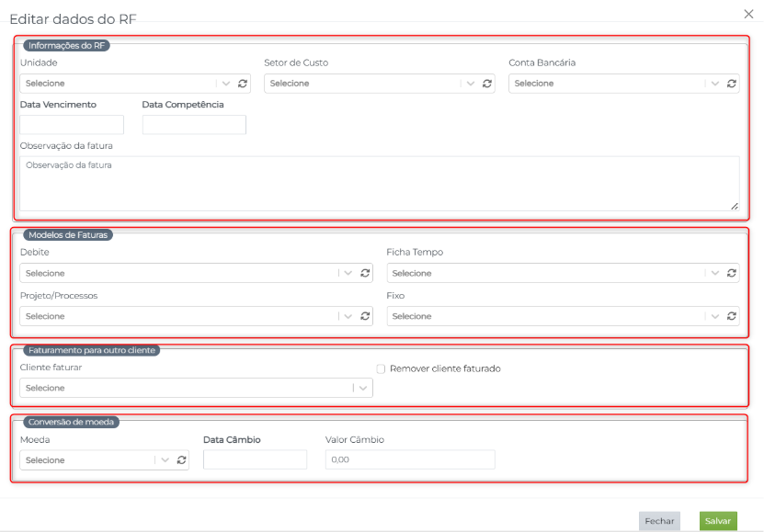764x532 pixels.
Task: Close the Editar dados do RF dialog
Action: pyautogui.click(x=749, y=14)
